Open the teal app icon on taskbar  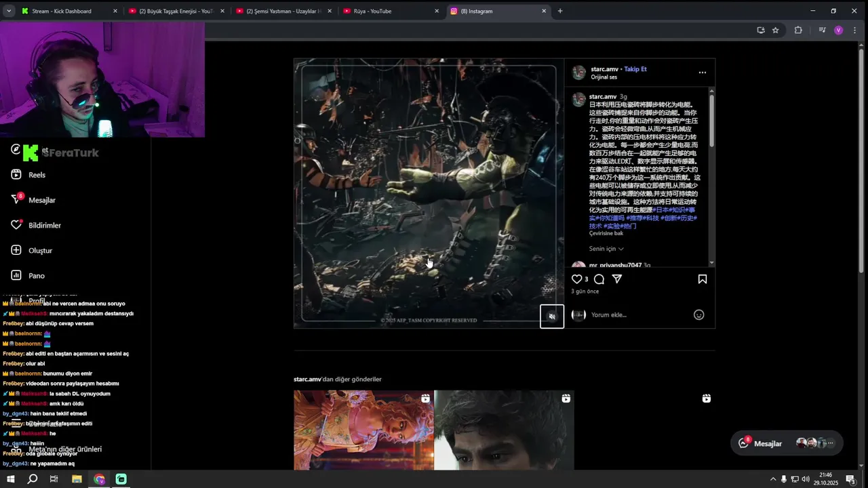(121, 479)
